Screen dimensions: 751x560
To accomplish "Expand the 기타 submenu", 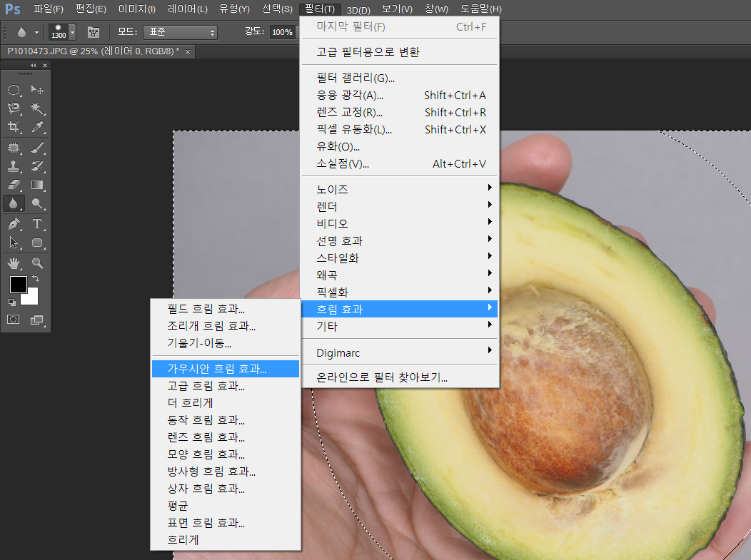I will (400, 327).
